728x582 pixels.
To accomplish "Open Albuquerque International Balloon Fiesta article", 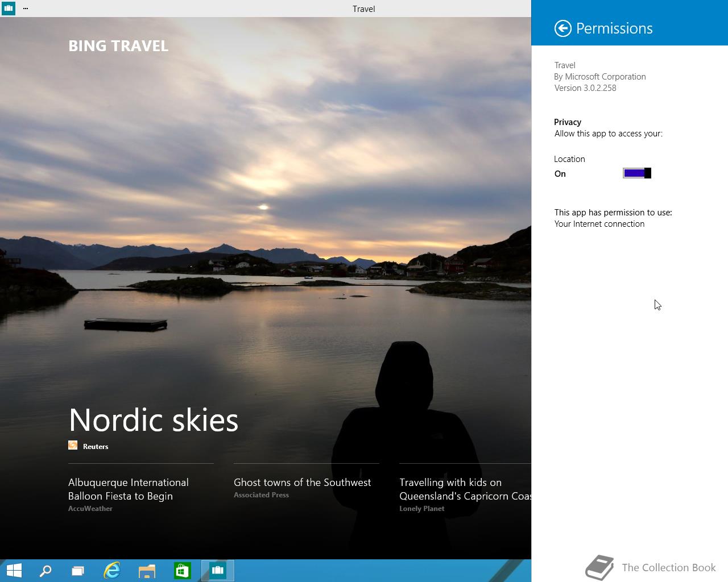I will click(129, 489).
